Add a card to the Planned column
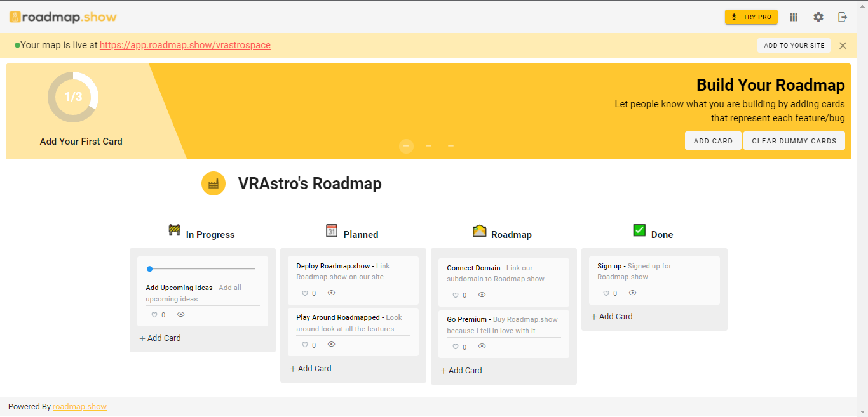Image resolution: width=868 pixels, height=417 pixels. (x=311, y=369)
